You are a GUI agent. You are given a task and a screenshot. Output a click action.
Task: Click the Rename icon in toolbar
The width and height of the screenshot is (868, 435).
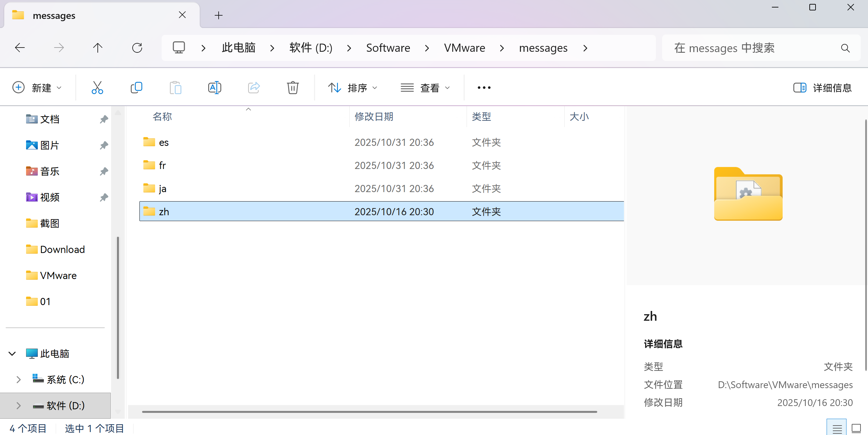coord(215,88)
